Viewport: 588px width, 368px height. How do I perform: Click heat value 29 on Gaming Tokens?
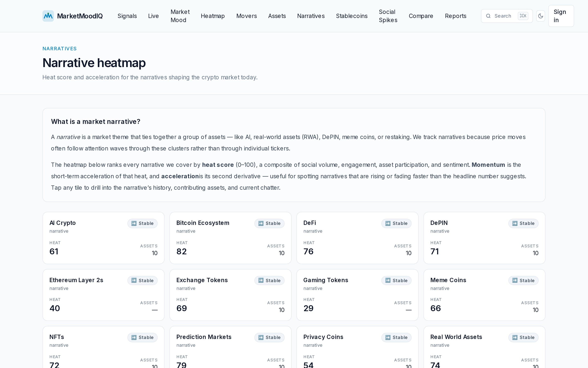308,308
